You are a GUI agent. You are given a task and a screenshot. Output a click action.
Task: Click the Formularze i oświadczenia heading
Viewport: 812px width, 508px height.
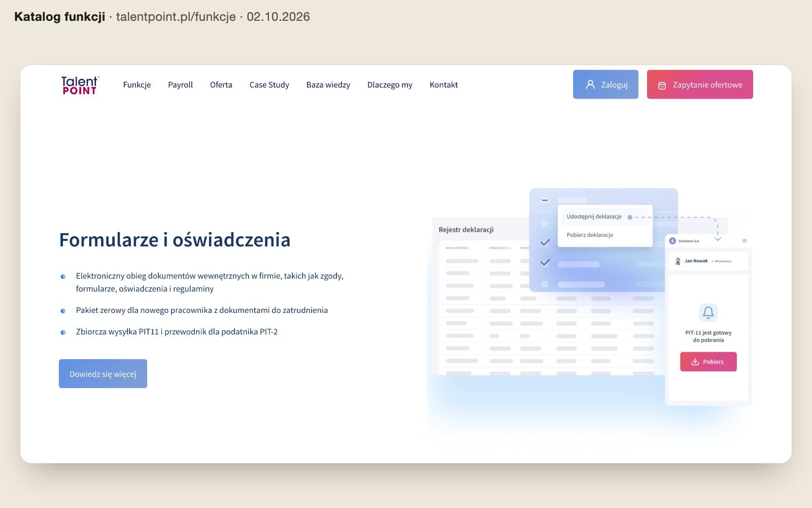pos(175,240)
